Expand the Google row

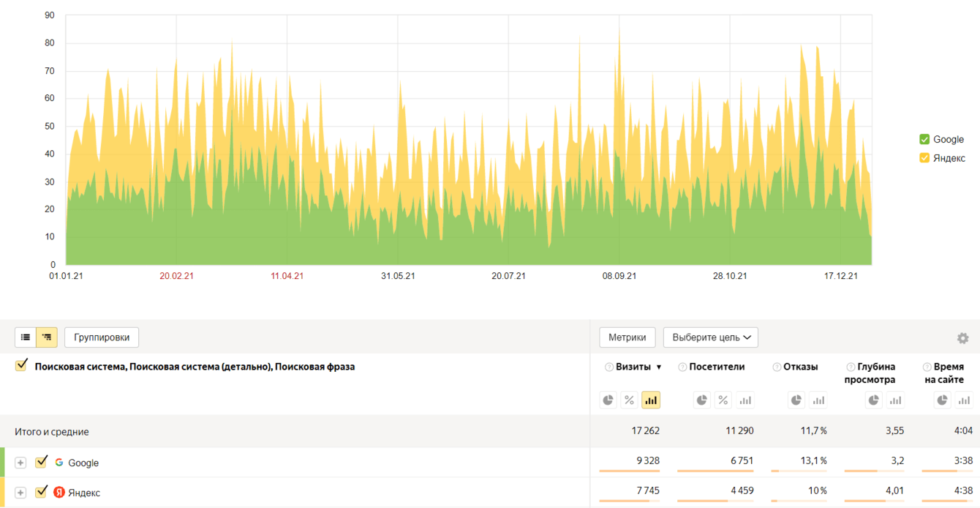point(20,463)
